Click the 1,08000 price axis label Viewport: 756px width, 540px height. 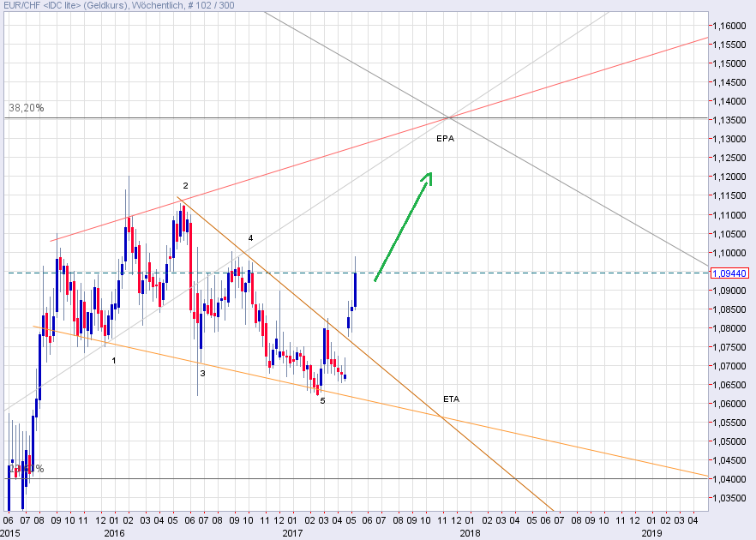729,328
